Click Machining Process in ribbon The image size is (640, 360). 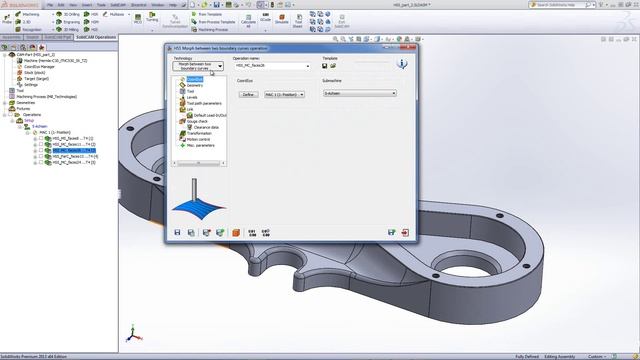pos(209,29)
